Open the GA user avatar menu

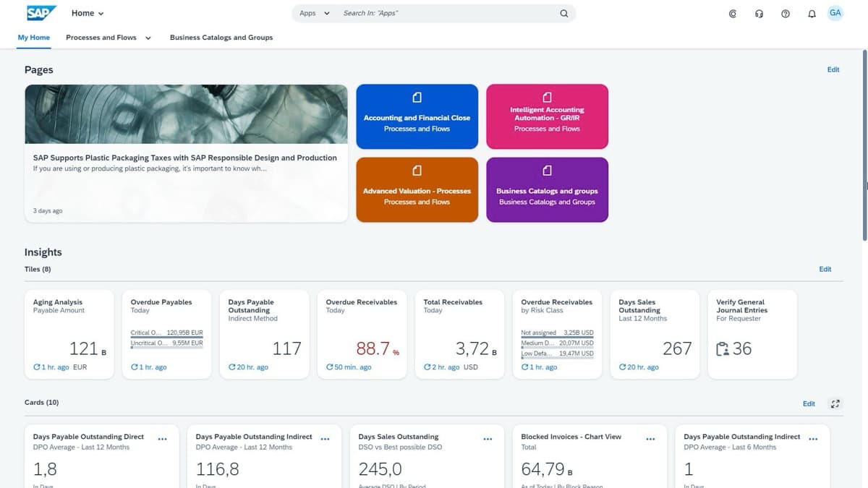pyautogui.click(x=835, y=12)
